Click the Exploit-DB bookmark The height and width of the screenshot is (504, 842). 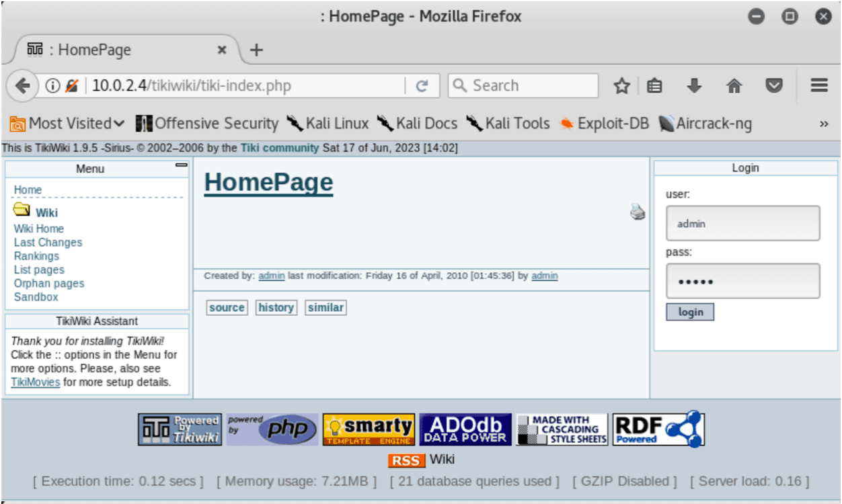tap(604, 124)
